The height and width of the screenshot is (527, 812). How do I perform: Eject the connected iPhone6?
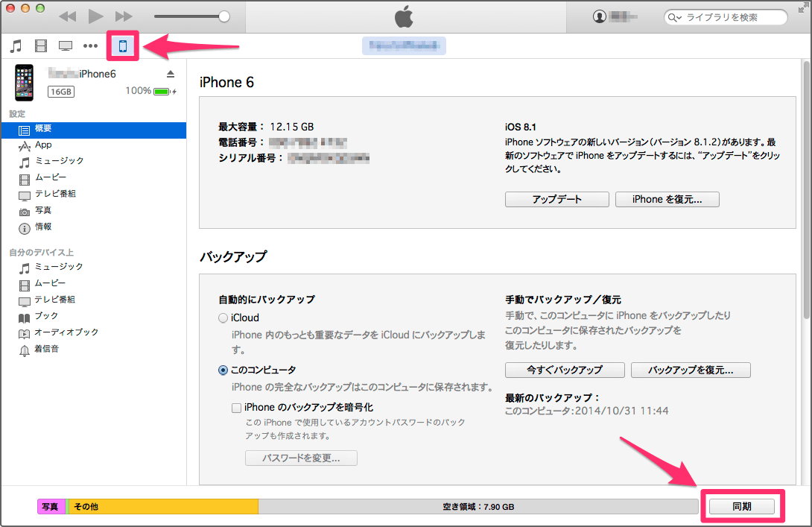(171, 73)
